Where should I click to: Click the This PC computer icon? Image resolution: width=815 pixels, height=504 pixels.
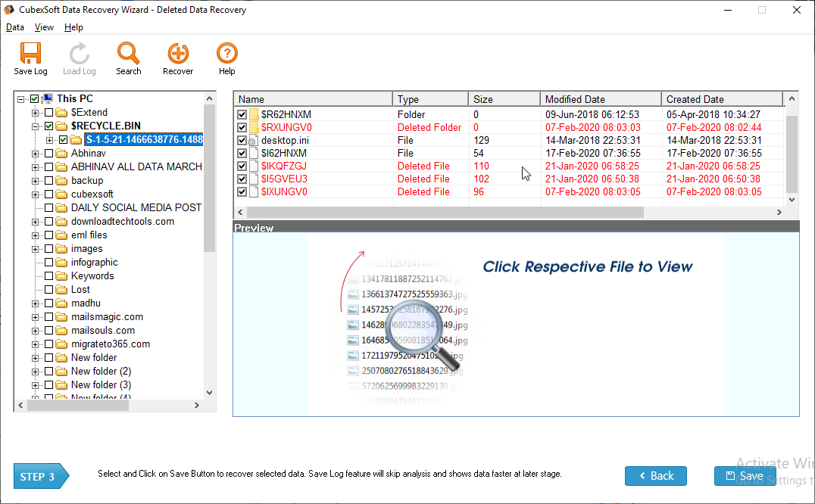pos(48,98)
